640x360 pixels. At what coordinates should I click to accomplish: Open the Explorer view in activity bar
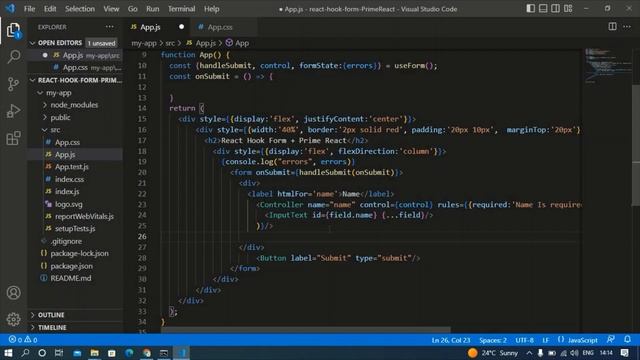click(x=13, y=30)
